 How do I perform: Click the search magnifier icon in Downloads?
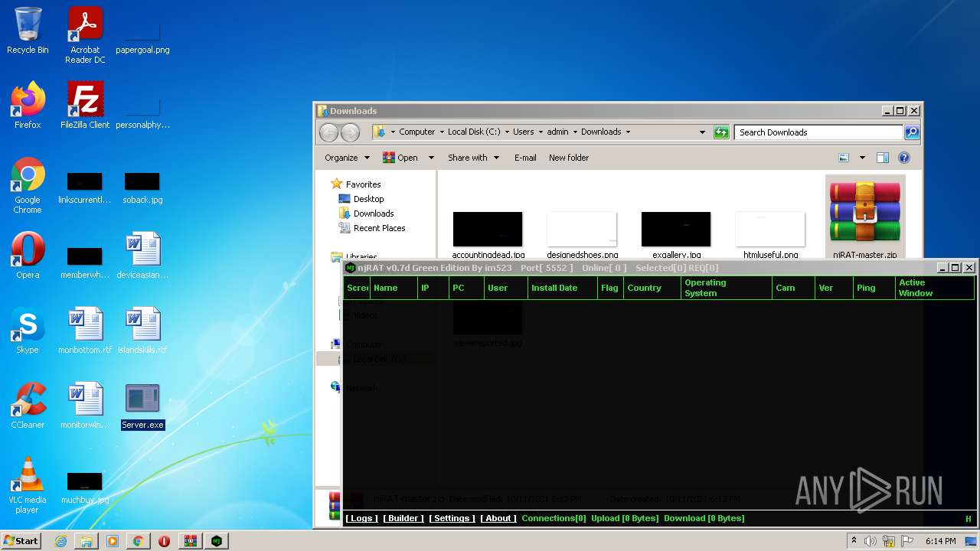tap(911, 132)
